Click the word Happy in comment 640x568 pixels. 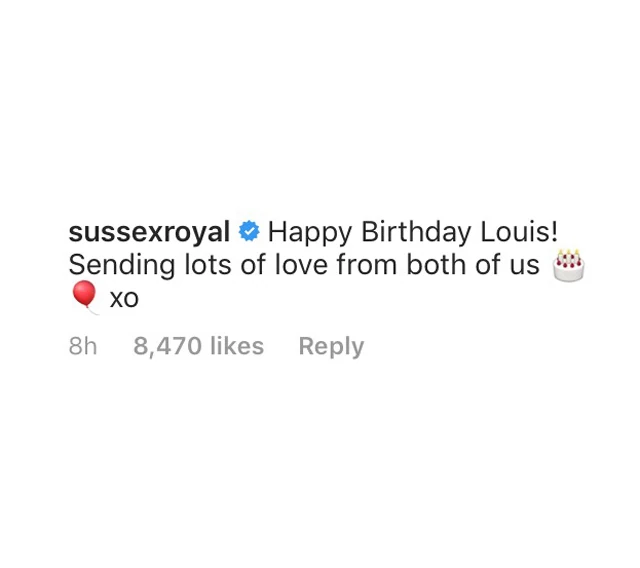309,233
